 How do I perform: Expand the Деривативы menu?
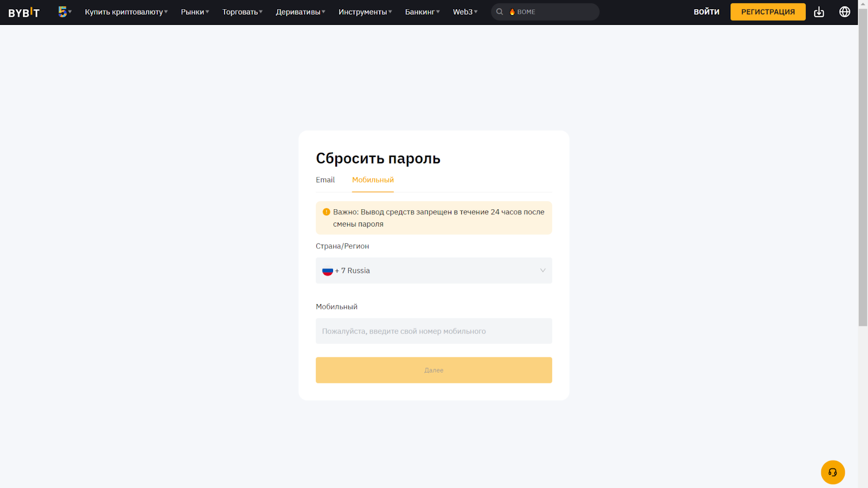coord(301,12)
